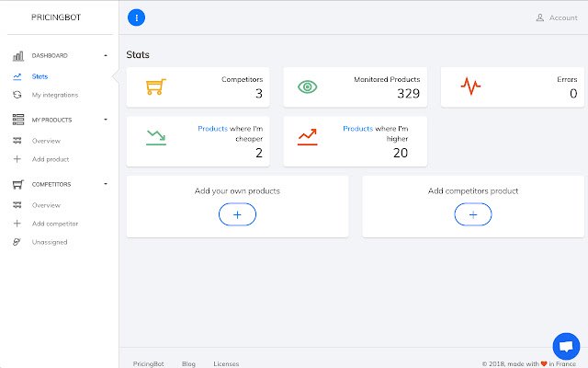
Task: Click the Unassigned link icon
Action: 17,242
